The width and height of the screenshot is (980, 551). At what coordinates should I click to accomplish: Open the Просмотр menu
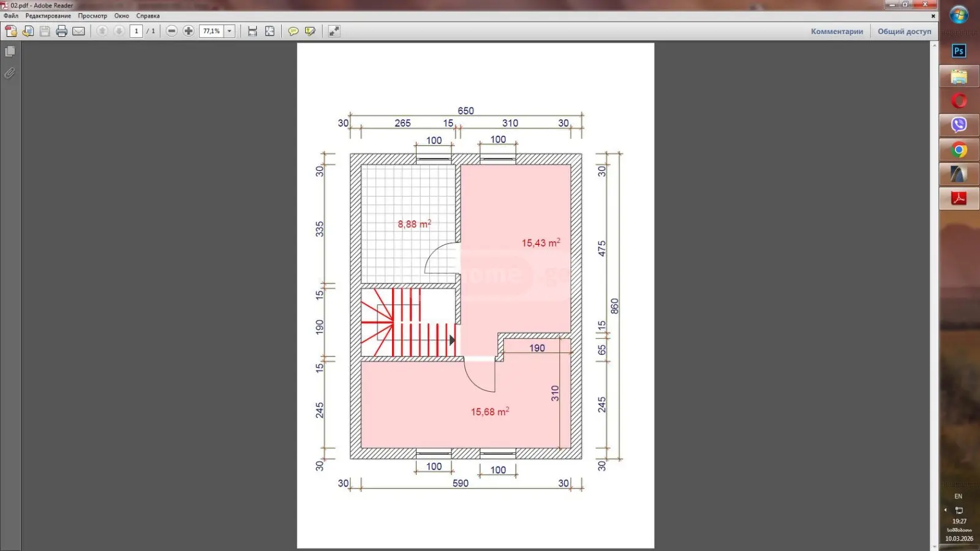coord(92,16)
